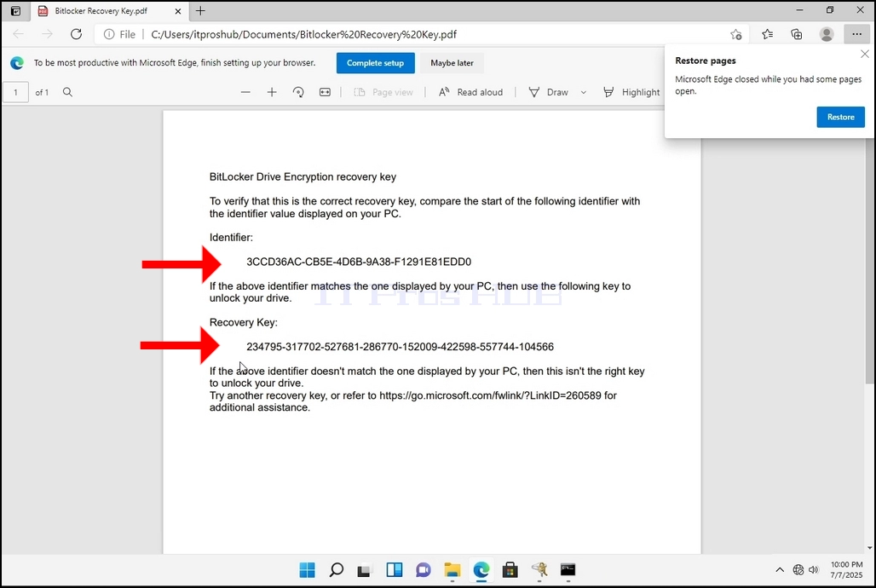Start Read aloud
876x588 pixels.
[470, 92]
